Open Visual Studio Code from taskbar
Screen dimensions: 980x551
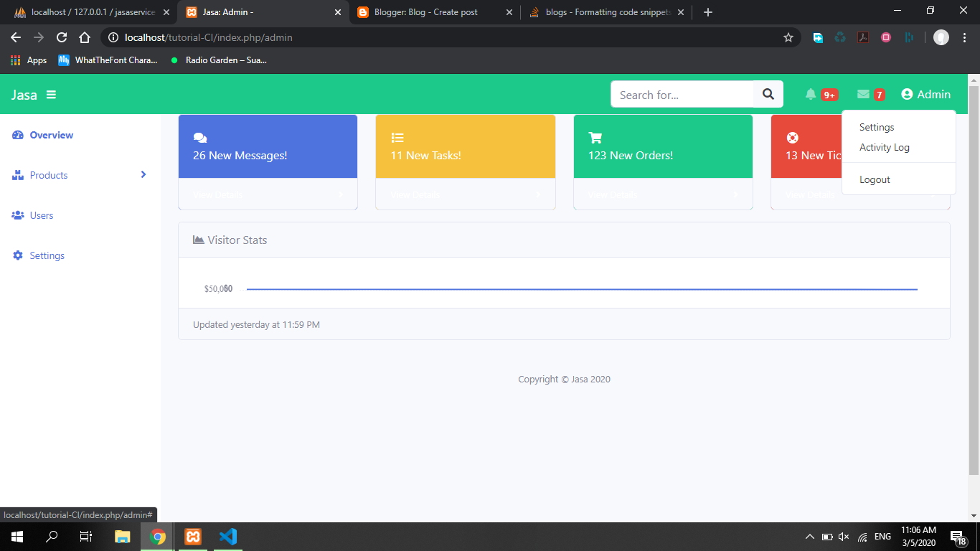[228, 537]
